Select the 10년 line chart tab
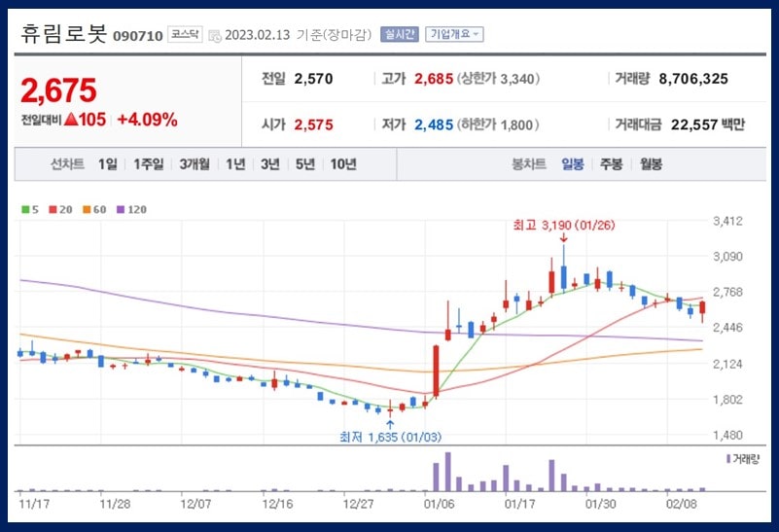 343,164
